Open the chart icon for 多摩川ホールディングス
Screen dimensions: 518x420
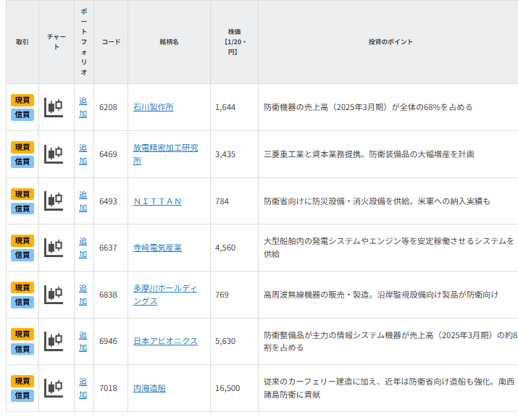pyautogui.click(x=54, y=295)
